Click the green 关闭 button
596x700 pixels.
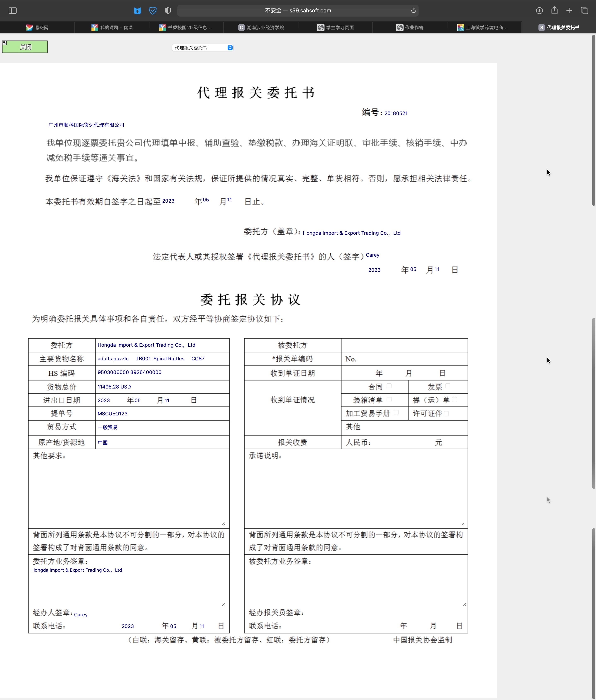click(x=25, y=47)
